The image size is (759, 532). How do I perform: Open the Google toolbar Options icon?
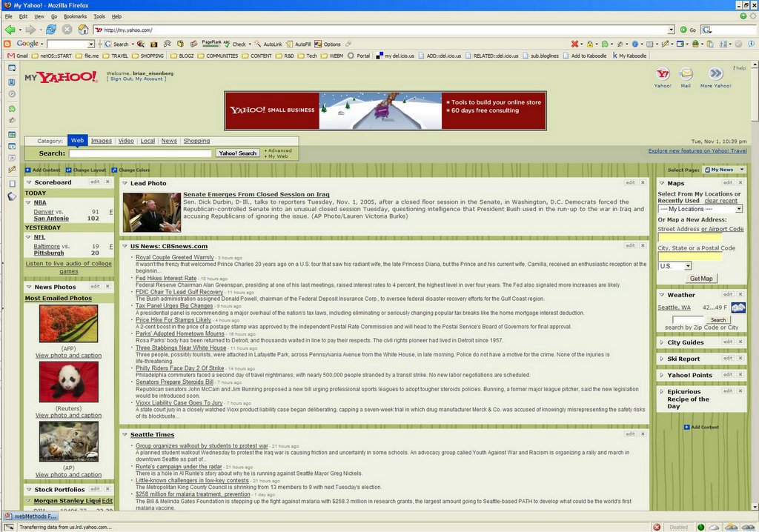pyautogui.click(x=318, y=44)
